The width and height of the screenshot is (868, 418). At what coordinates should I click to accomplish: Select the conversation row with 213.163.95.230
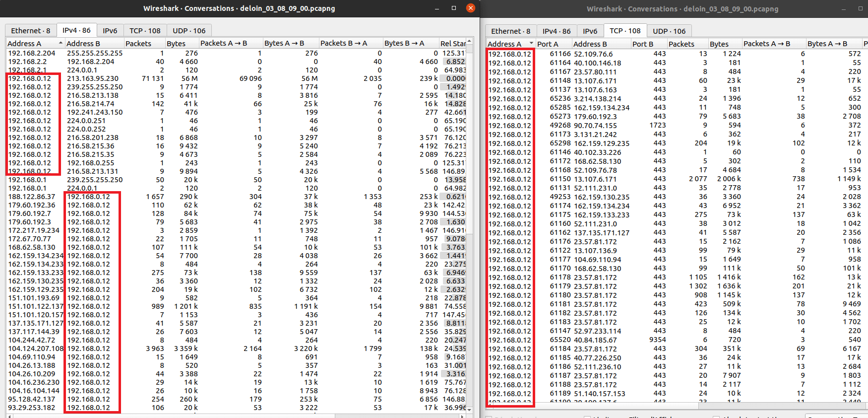coord(93,78)
